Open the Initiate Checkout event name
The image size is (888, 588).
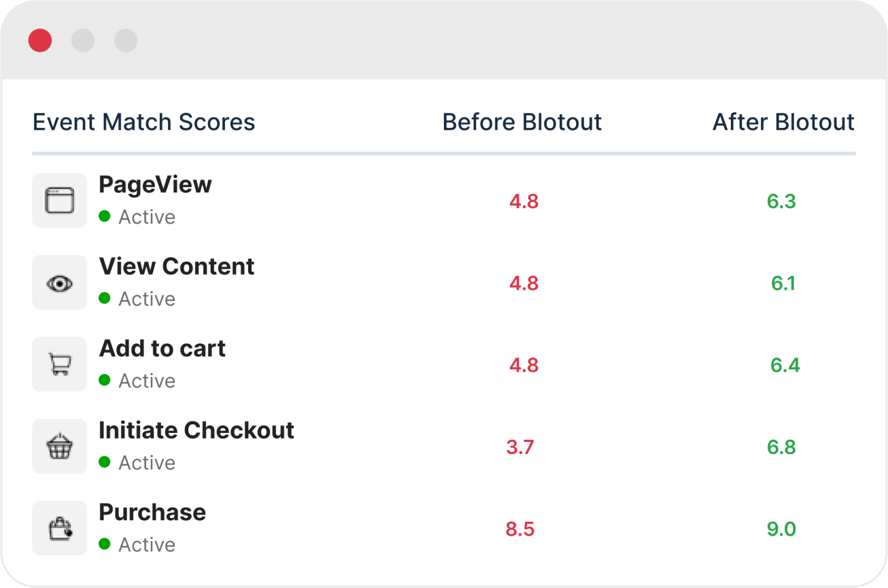pos(197,430)
